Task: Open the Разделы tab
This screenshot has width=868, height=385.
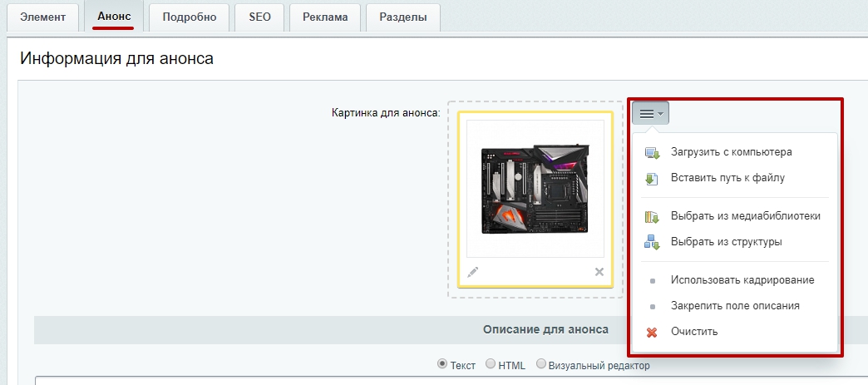Action: (x=403, y=17)
